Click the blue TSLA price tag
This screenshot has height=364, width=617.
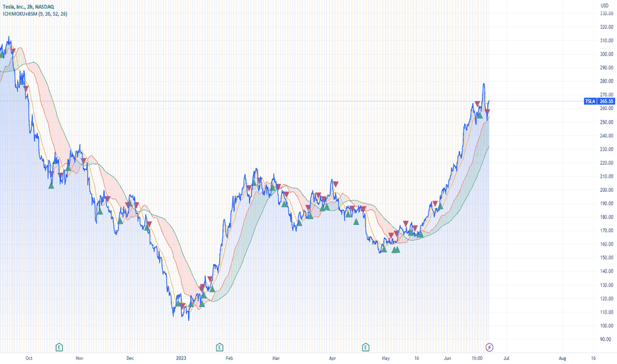pyautogui.click(x=591, y=101)
